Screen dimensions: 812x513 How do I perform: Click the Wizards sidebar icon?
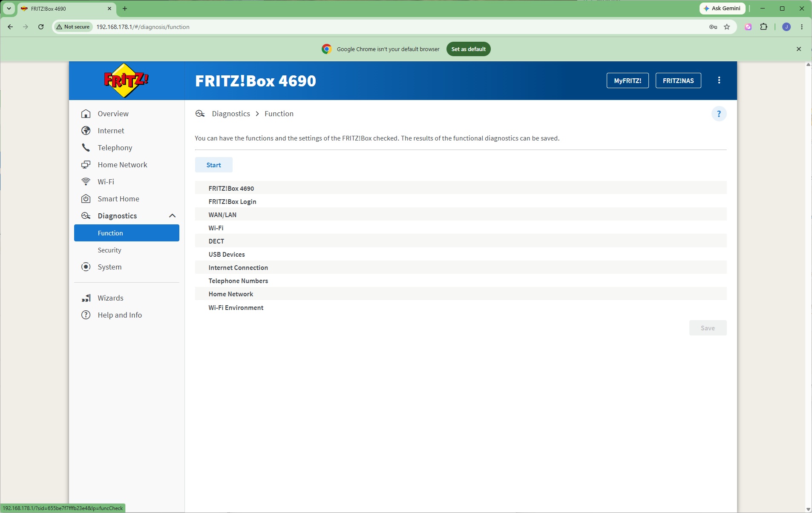point(86,298)
